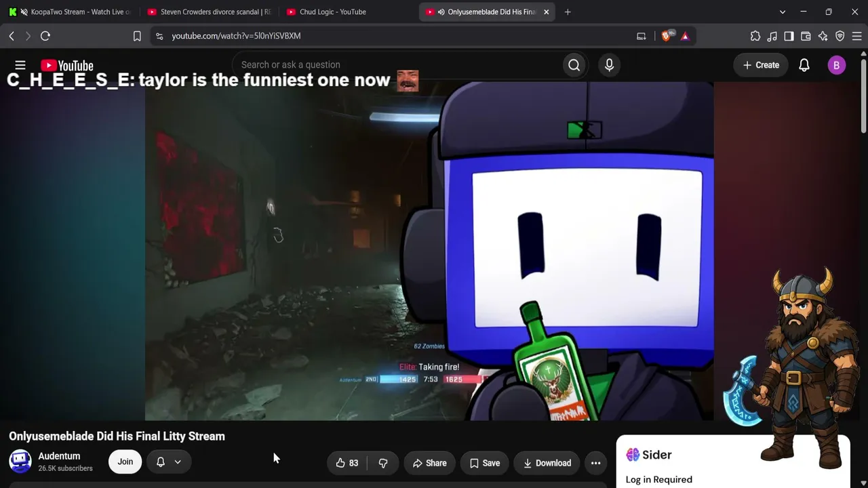Close the Onlyusemeblade tab

click(547, 12)
